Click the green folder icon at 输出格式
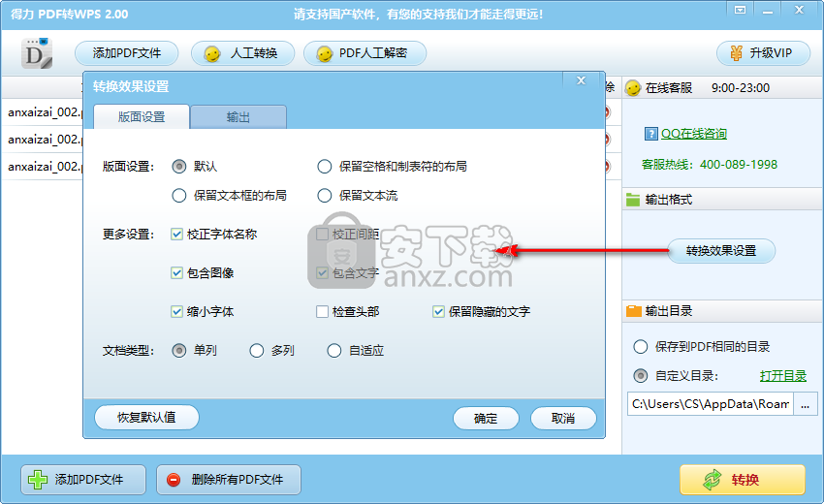 click(633, 200)
